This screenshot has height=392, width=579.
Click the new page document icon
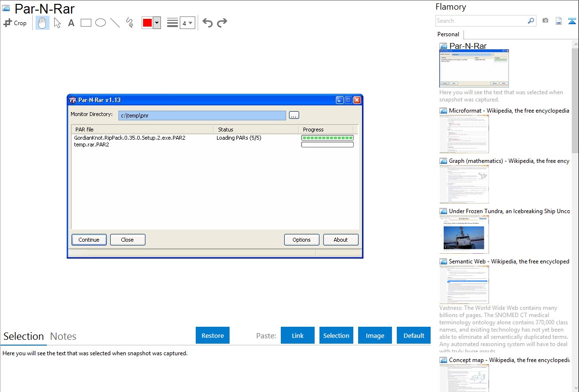(x=559, y=21)
